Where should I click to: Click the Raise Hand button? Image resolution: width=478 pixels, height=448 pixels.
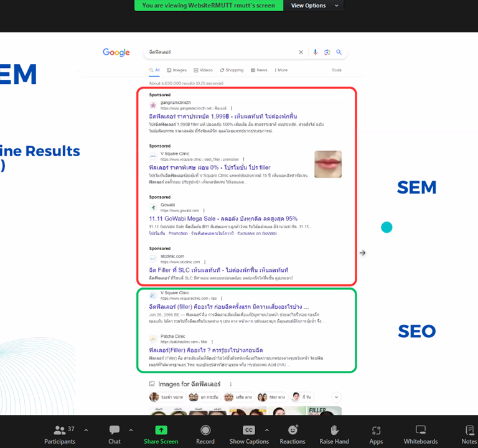click(x=334, y=435)
